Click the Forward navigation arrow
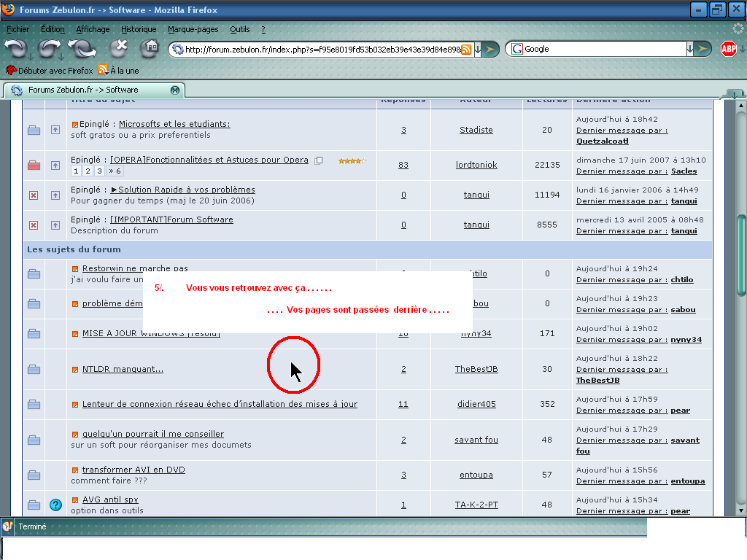The width and height of the screenshot is (747, 560). tap(48, 49)
